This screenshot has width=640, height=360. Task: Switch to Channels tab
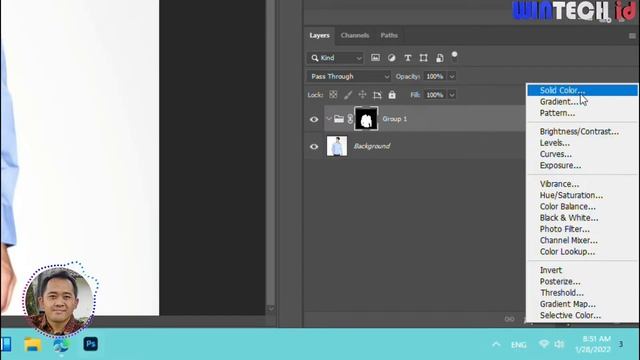point(355,36)
